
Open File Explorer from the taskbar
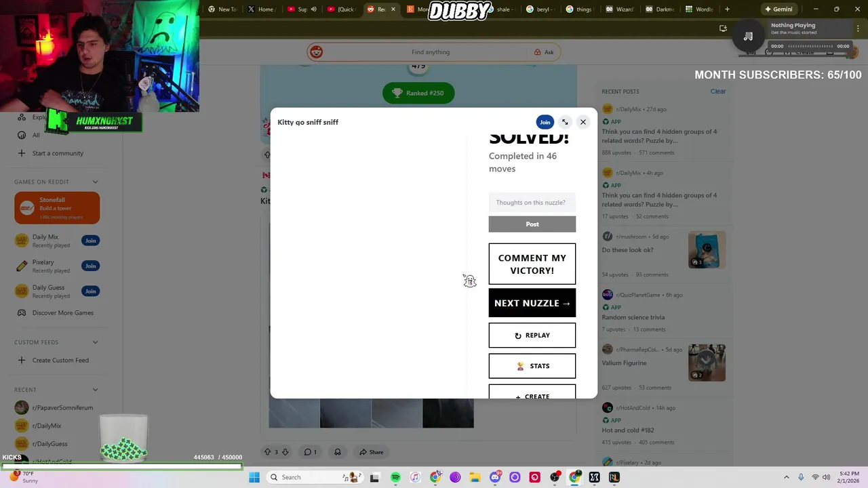coord(475,477)
